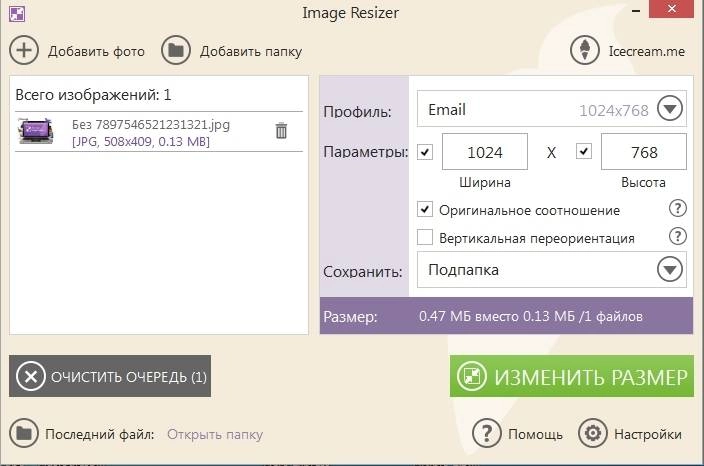Click the plus icon to add photo
Viewport: 704px width, 466px height.
pos(24,50)
